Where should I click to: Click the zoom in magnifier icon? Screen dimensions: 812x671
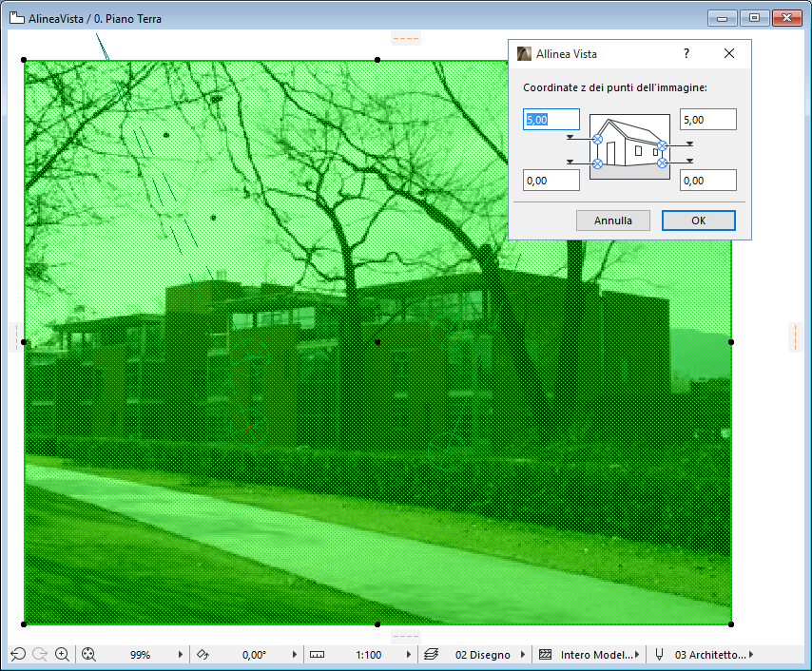pyautogui.click(x=62, y=655)
